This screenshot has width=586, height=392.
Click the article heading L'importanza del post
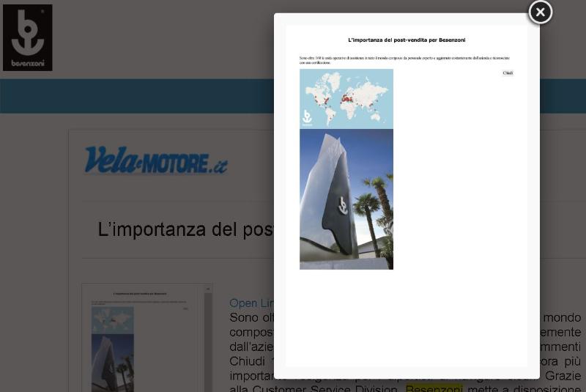point(185,229)
